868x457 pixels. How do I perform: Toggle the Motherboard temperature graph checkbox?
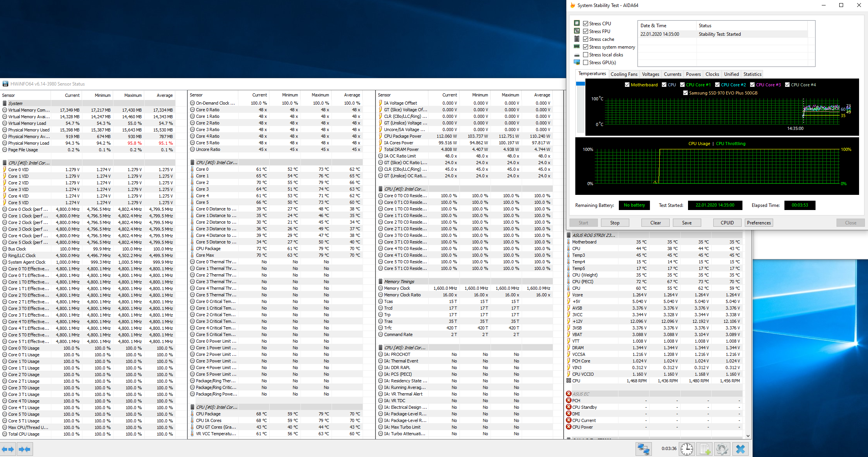[x=627, y=85]
